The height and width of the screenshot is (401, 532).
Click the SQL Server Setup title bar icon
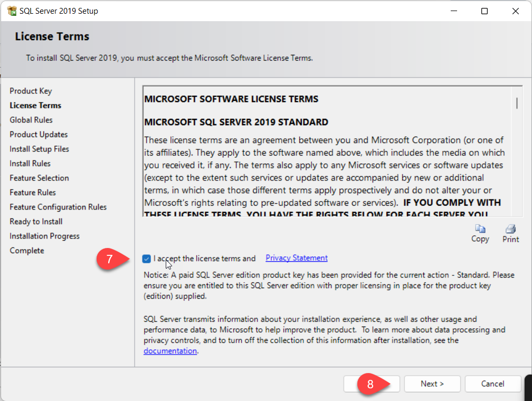click(x=12, y=11)
